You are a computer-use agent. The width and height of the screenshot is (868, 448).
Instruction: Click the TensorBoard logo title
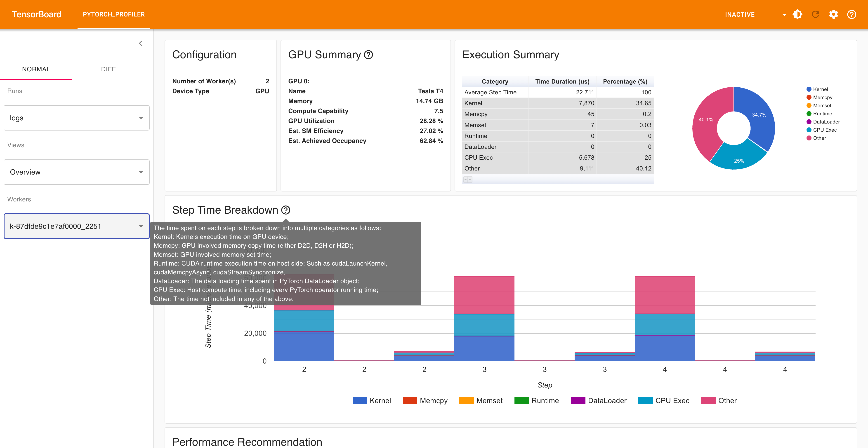(36, 14)
